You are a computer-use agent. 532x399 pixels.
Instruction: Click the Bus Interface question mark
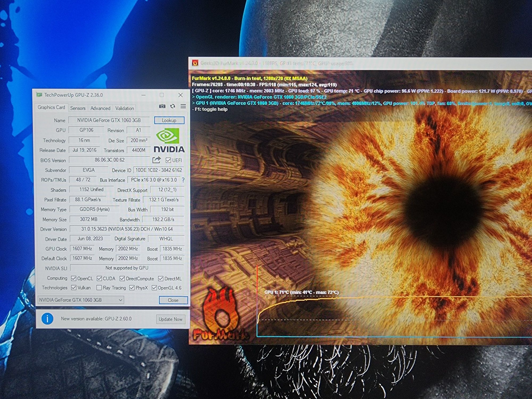tap(183, 180)
